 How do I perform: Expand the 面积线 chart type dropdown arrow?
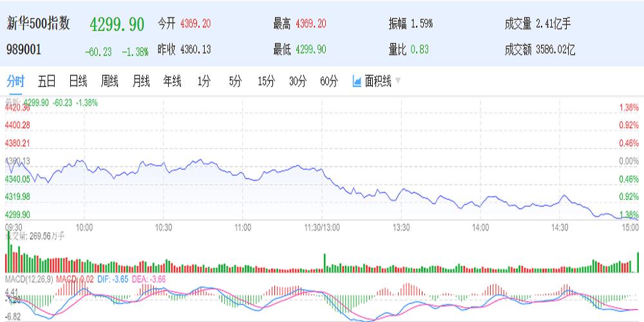pyautogui.click(x=398, y=81)
